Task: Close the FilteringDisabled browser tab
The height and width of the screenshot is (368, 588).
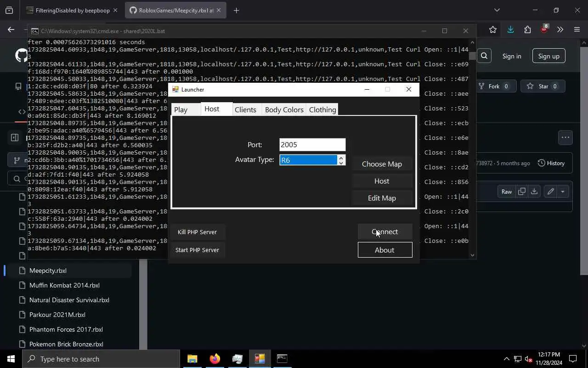Action: (115, 10)
